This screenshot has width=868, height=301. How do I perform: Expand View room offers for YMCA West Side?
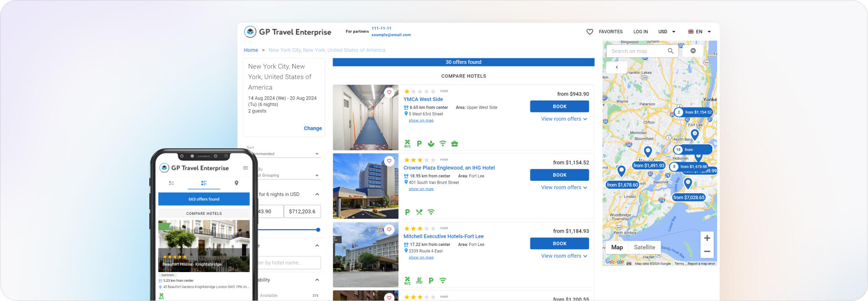pos(564,119)
